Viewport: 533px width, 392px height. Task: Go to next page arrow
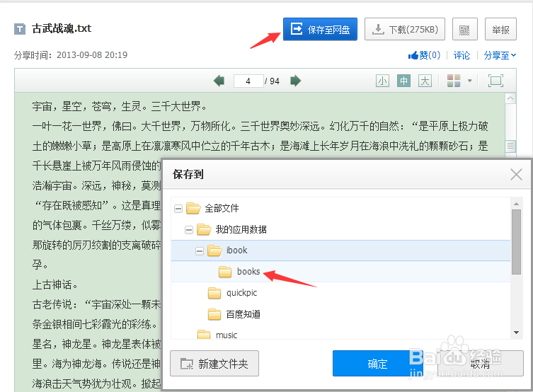tap(295, 81)
